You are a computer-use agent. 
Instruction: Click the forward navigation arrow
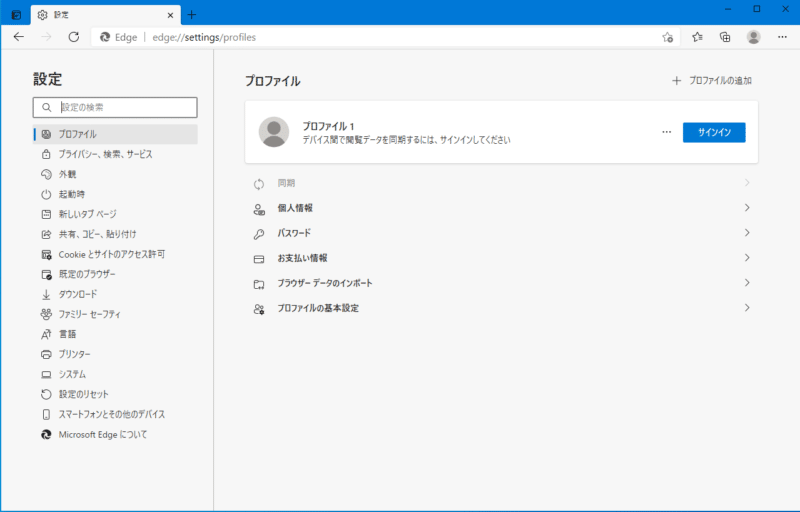(46, 37)
